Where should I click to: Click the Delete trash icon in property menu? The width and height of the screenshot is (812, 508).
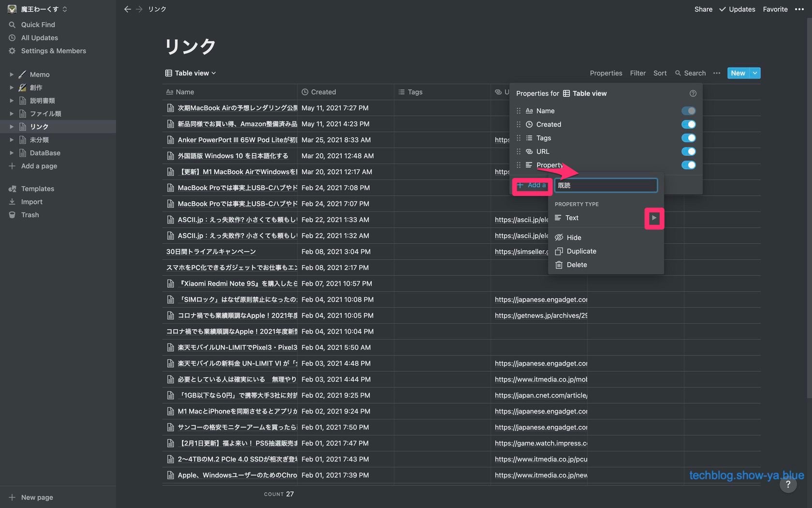pyautogui.click(x=559, y=265)
